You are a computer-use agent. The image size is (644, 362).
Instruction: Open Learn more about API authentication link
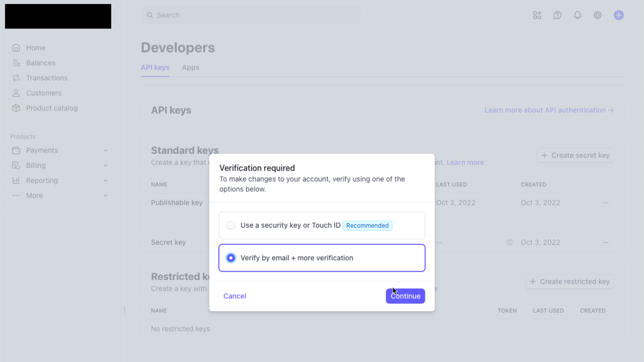tap(549, 110)
